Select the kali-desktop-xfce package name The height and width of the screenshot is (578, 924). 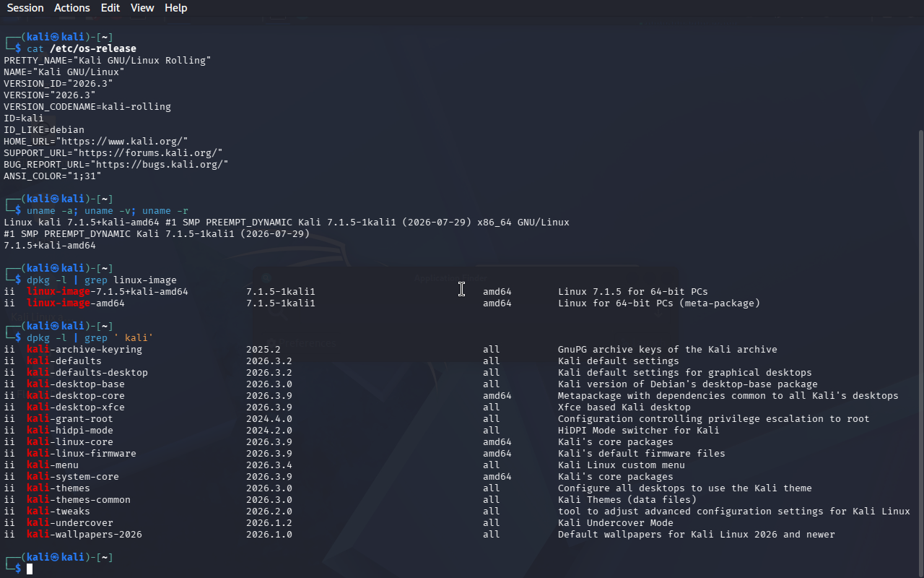tap(76, 407)
